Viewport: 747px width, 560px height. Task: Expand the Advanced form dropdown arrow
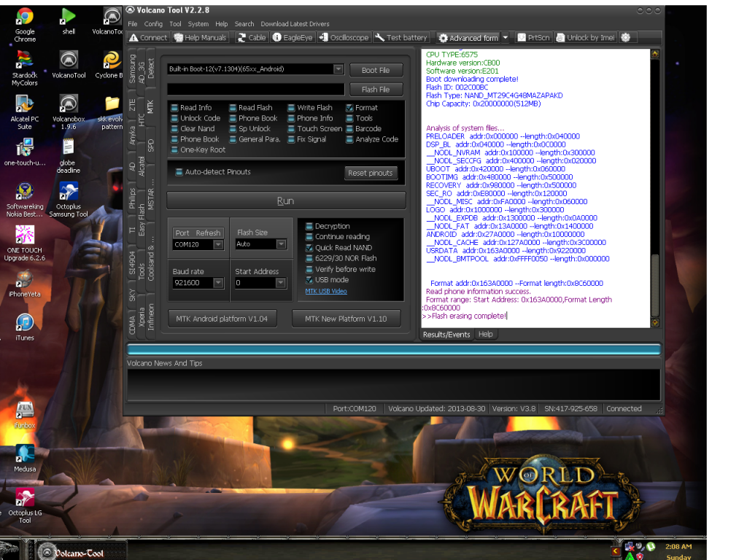(x=506, y=38)
